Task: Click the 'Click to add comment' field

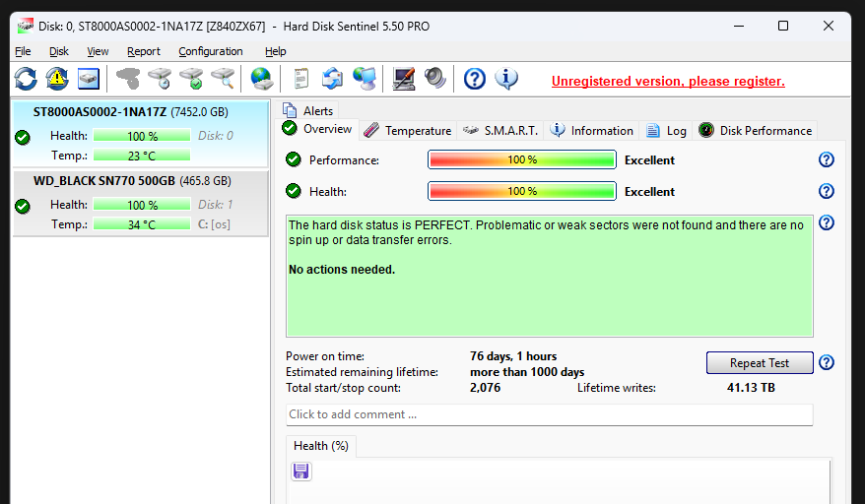Action: coord(549,414)
